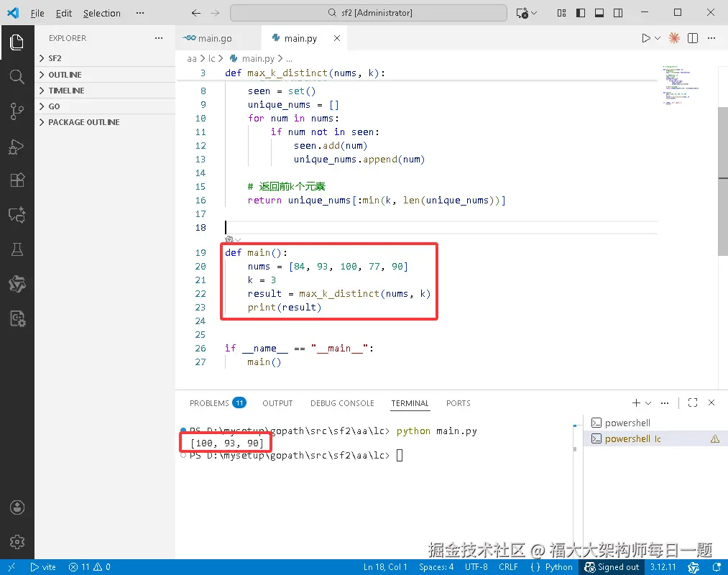Screen dimensions: 728x575
Task: Change file encoding UTF-8
Action: tap(476, 567)
